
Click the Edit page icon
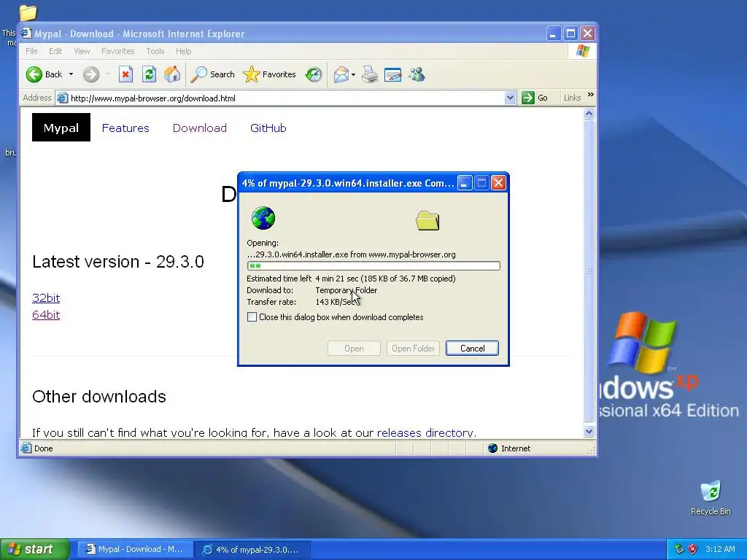tap(393, 74)
